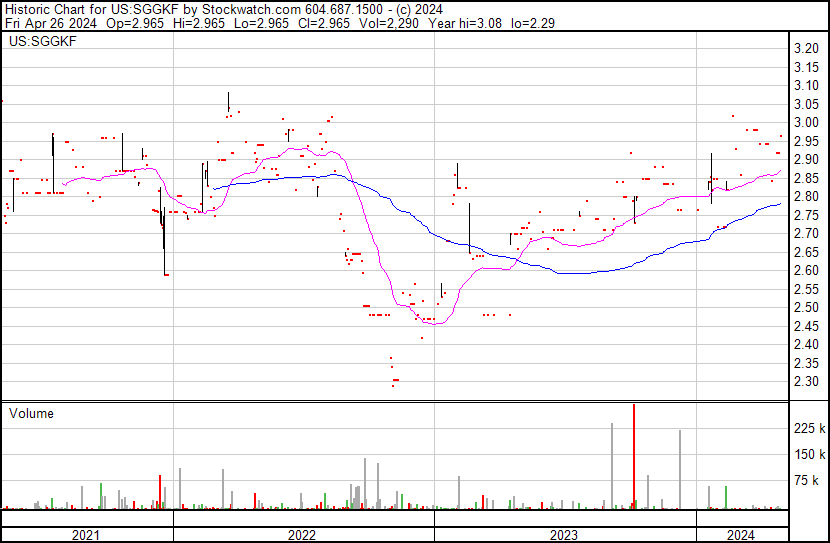
Task: Click the 2023 year label on time axis
Action: 564,535
